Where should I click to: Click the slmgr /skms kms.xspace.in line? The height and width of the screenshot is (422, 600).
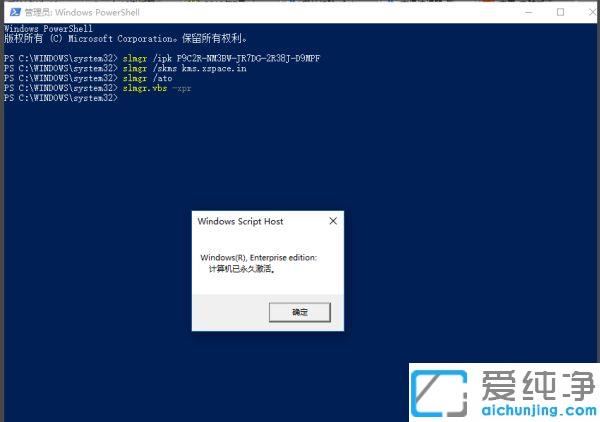click(125, 68)
